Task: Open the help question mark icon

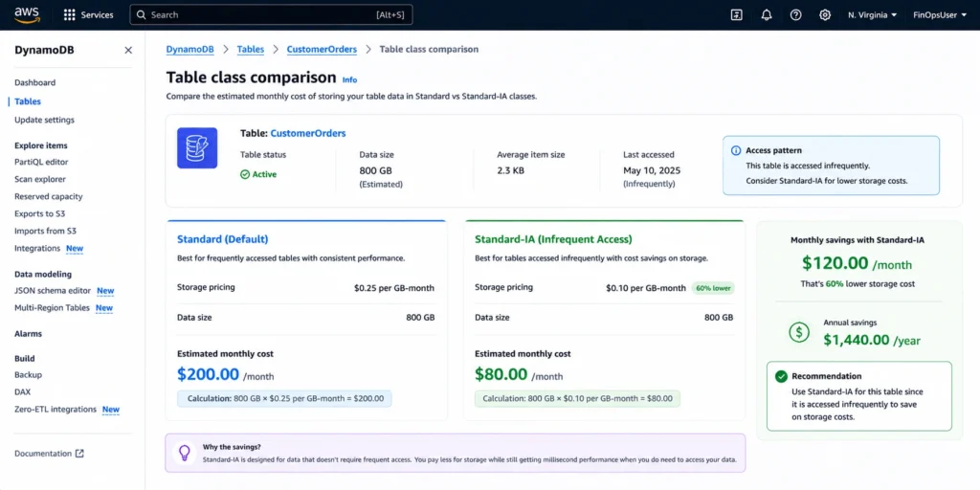Action: tap(795, 15)
